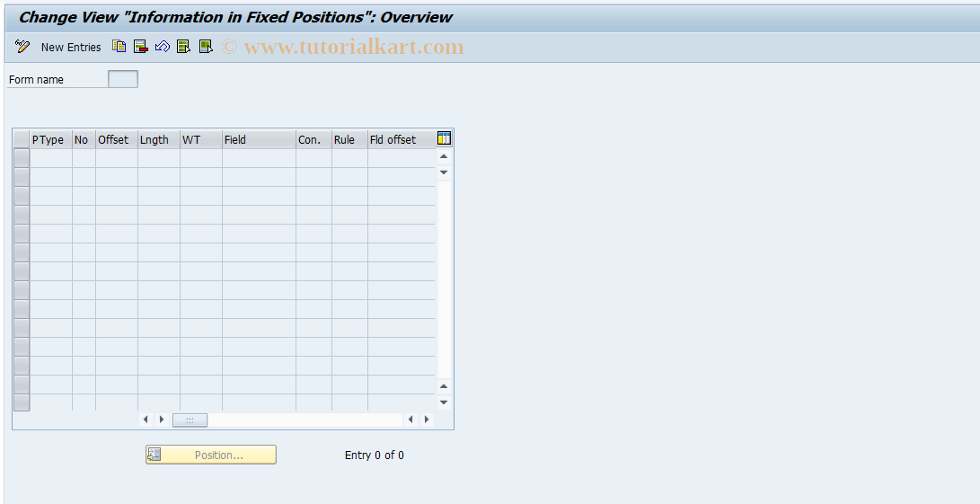Select the Con. column header
The width and height of the screenshot is (980, 504).
[x=313, y=139]
